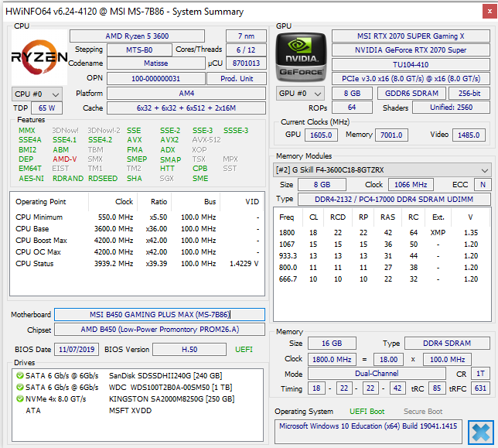Click the memory Mode Dual-Channel field
This screenshot has height=448, width=498.
377,373
